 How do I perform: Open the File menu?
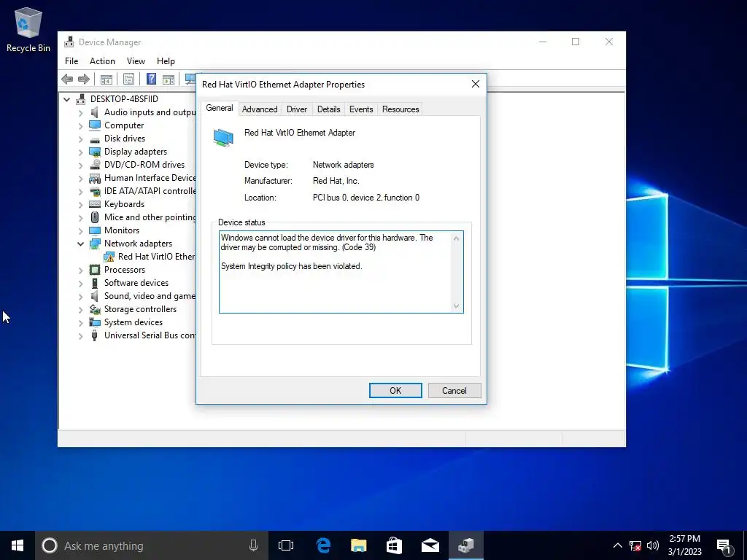coord(71,61)
